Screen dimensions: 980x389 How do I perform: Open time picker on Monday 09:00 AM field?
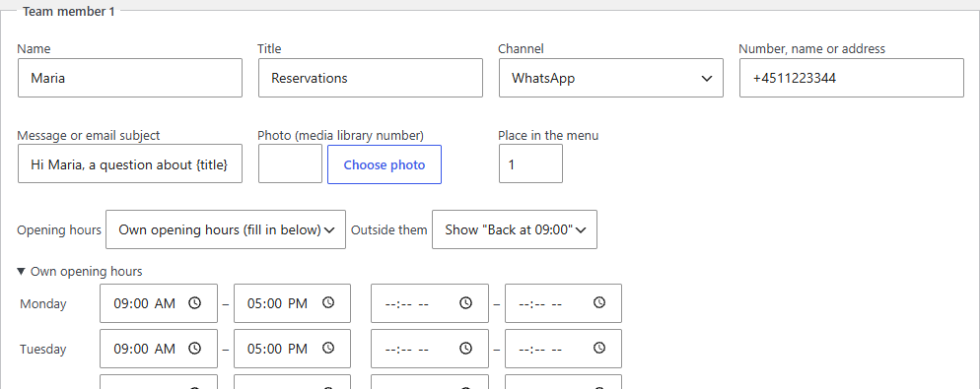point(195,303)
